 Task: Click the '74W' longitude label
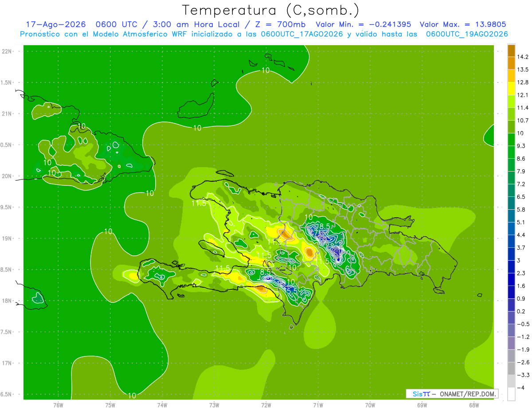tap(162, 405)
